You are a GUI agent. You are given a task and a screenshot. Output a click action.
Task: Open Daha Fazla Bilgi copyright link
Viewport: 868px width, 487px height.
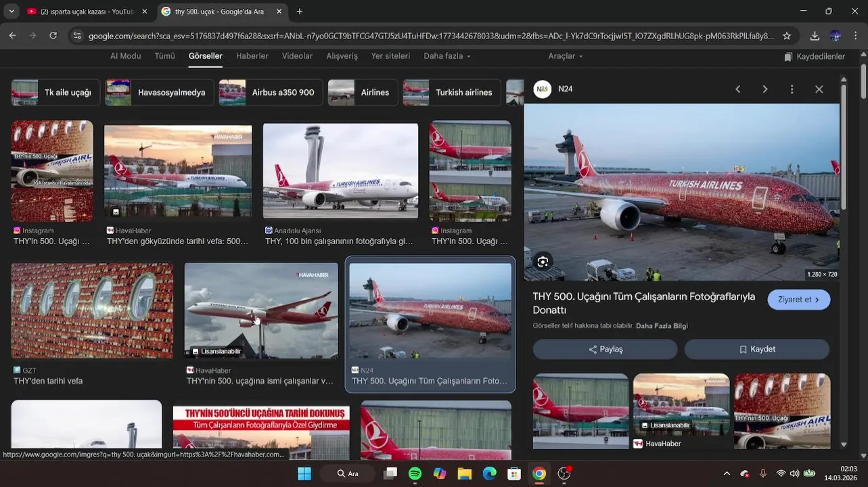662,326
